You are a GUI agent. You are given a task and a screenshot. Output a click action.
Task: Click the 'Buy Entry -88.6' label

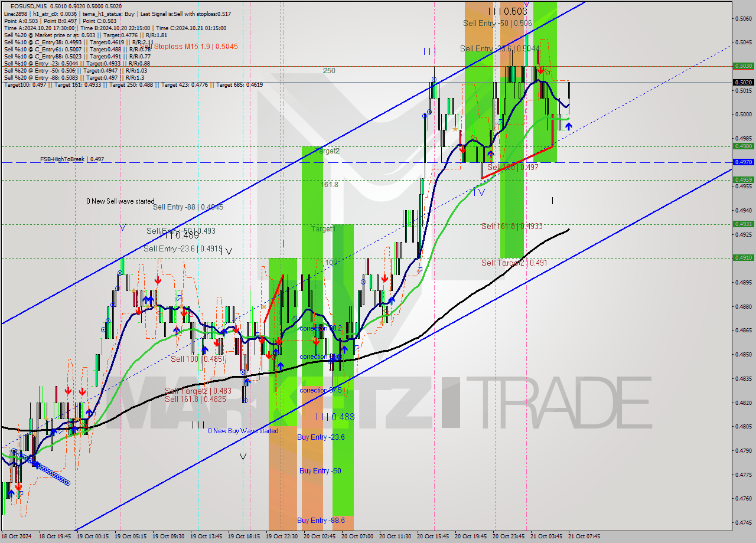coord(321,521)
